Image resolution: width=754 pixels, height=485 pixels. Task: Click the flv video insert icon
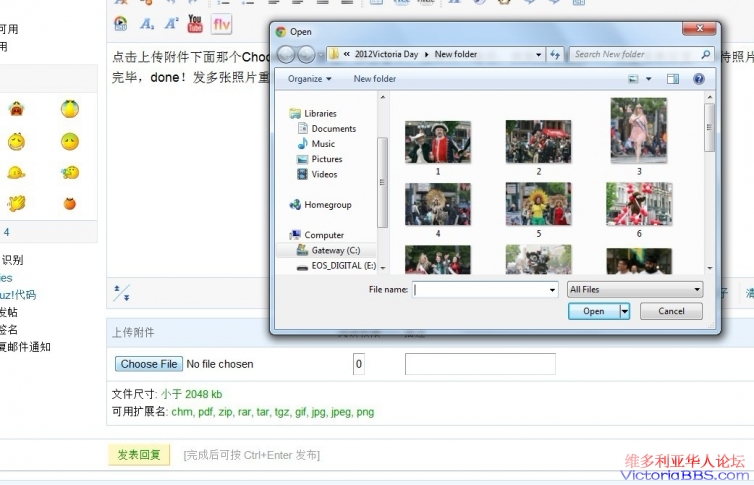(222, 23)
